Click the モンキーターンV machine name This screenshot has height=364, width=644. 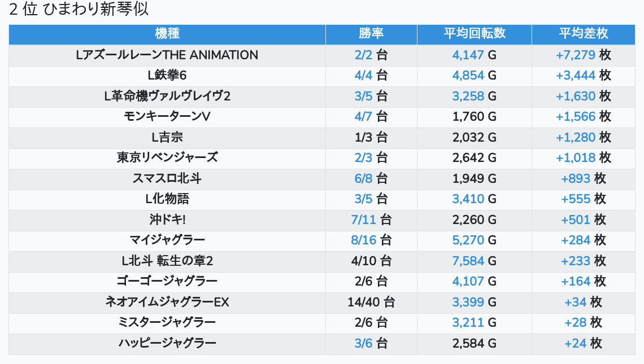[x=167, y=117]
